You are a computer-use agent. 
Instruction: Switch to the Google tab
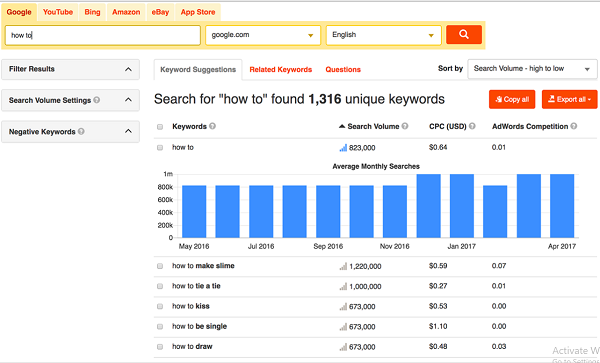(x=19, y=12)
